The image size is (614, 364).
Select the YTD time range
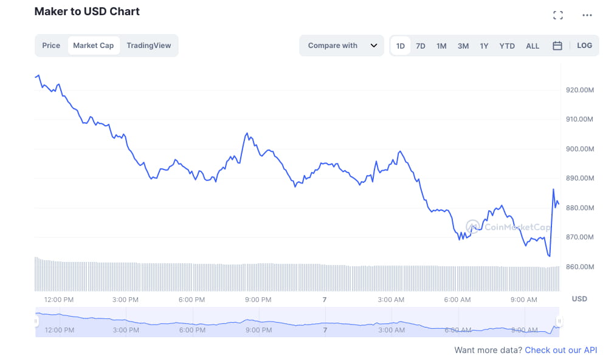(507, 46)
